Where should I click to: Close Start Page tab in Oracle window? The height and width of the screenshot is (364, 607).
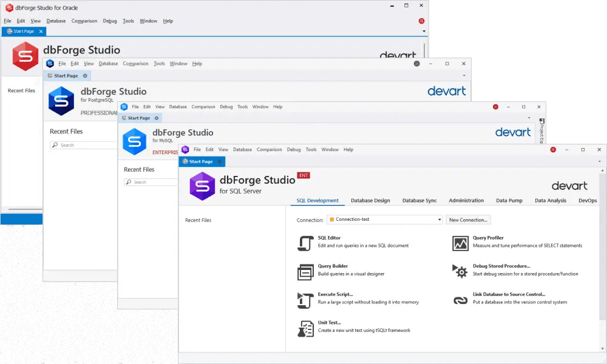(41, 32)
